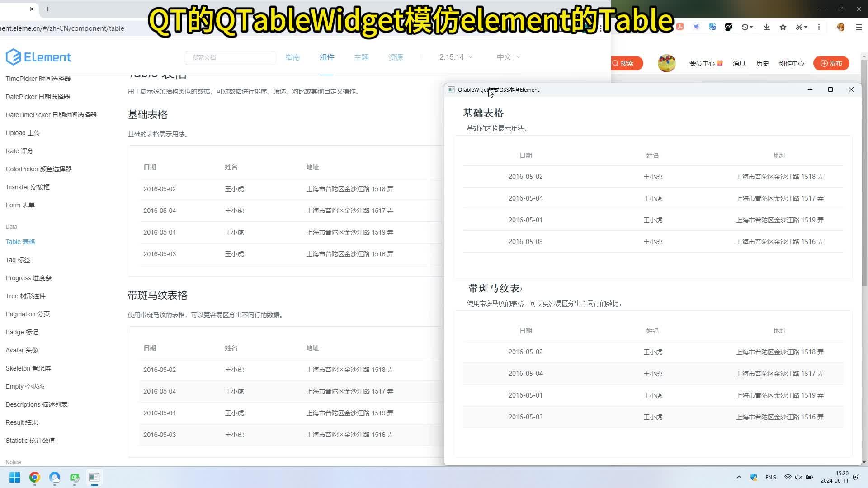Click the Windows Start button
The width and height of the screenshot is (868, 488).
[x=14, y=478]
